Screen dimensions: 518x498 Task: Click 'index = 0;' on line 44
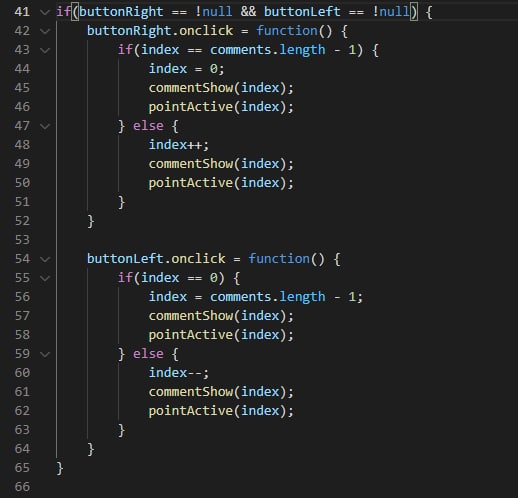187,69
